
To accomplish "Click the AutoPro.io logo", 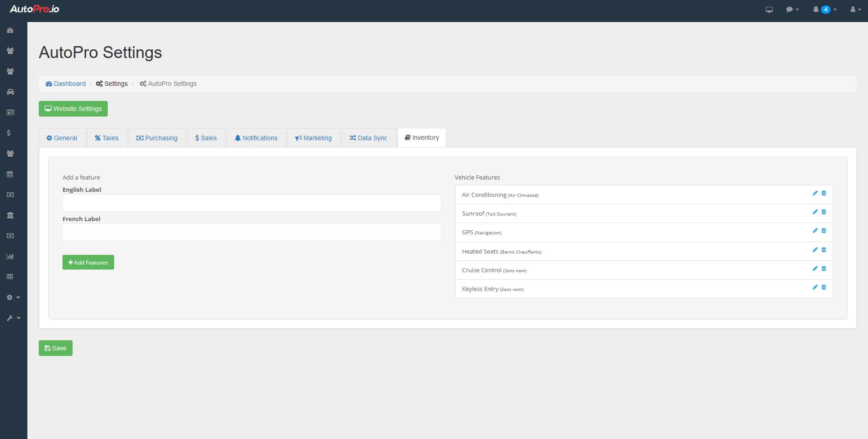I will coord(35,9).
